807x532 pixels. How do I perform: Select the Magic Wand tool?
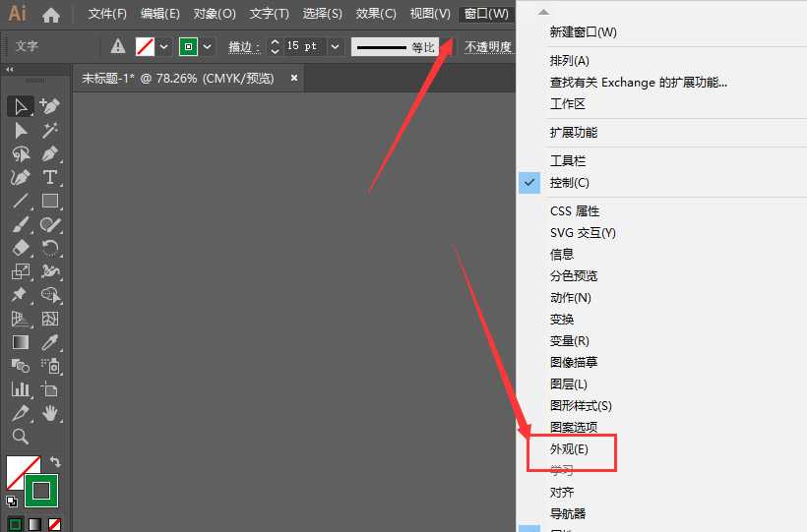point(50,130)
